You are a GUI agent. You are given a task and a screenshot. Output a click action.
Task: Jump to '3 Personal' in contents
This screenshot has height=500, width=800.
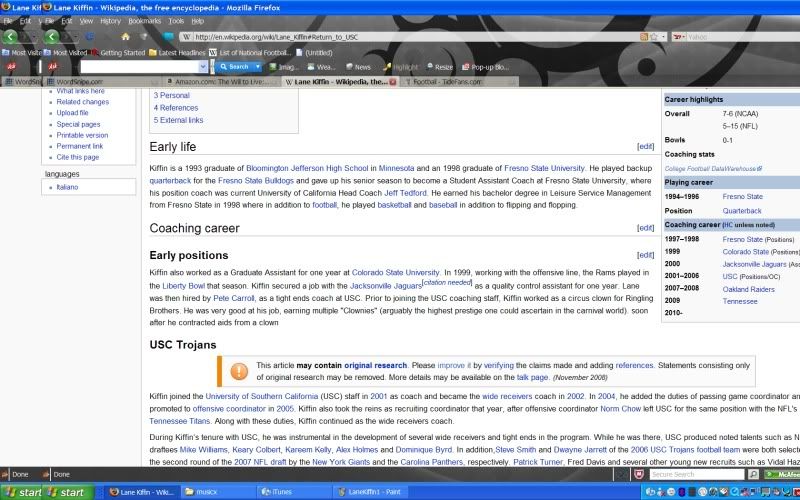[171, 95]
